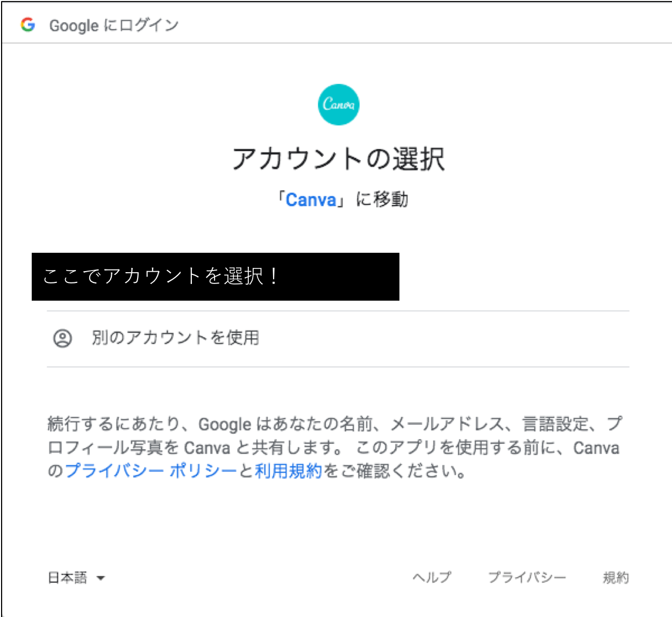
Task: Click メールアドレス in the disclosure text
Action: coord(446,424)
